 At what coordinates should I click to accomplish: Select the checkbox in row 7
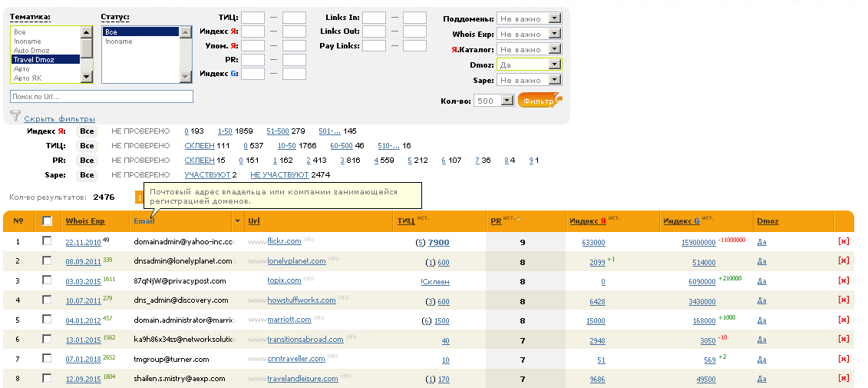coord(47,358)
